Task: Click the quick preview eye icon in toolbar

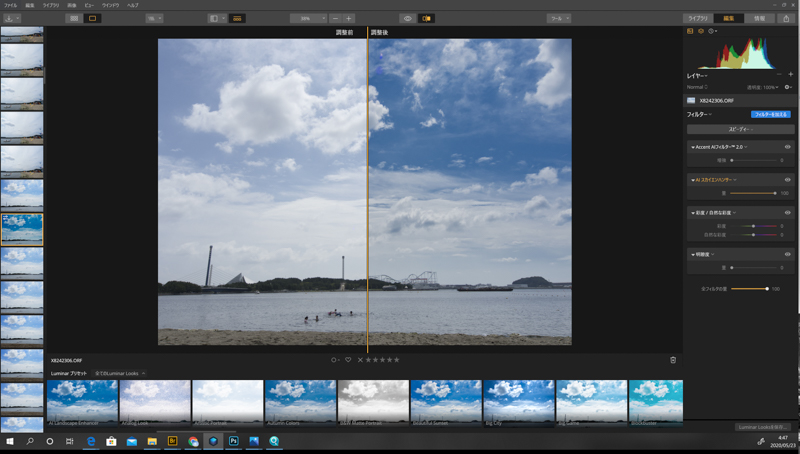Action: 407,18
